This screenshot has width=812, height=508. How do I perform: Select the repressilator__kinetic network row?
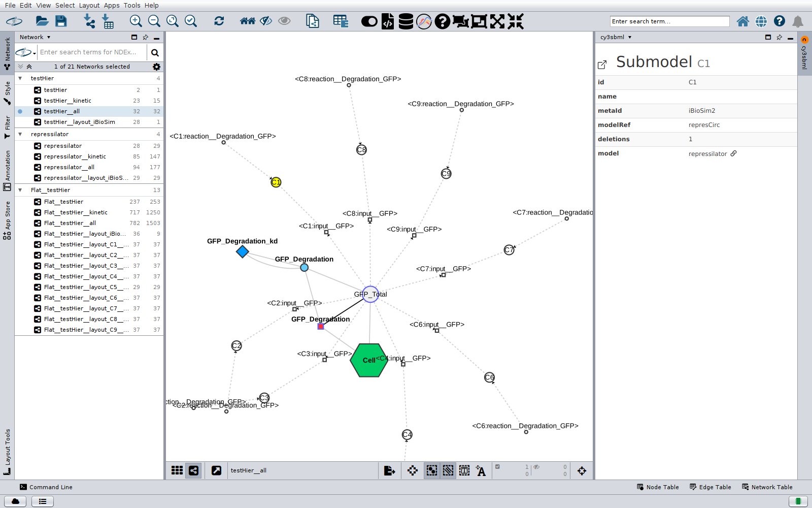[x=89, y=156]
